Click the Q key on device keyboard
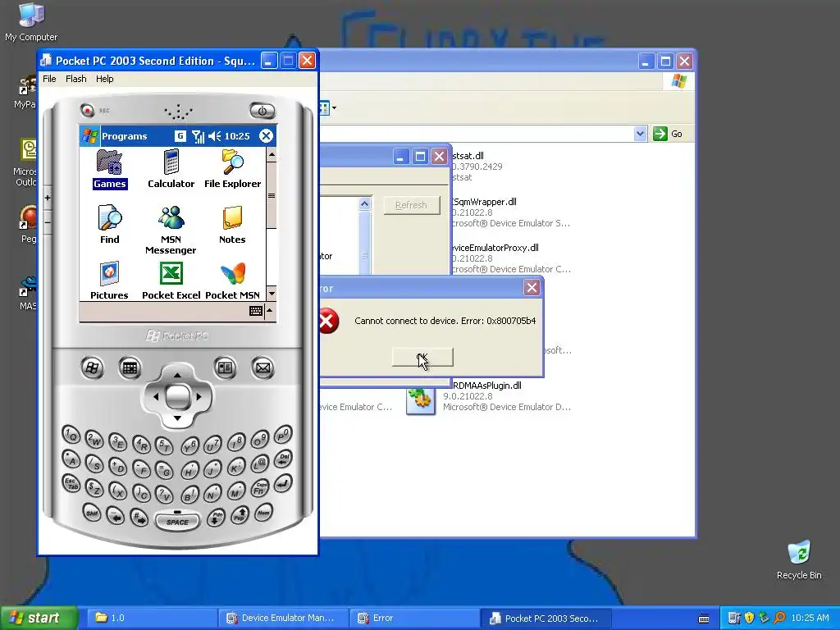The height and width of the screenshot is (630, 840). click(71, 435)
